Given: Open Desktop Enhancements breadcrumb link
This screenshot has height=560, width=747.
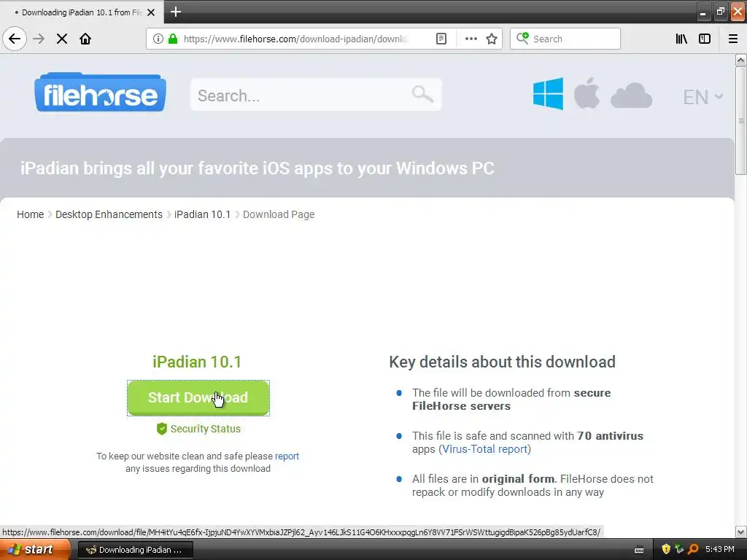Looking at the screenshot, I should 109,214.
